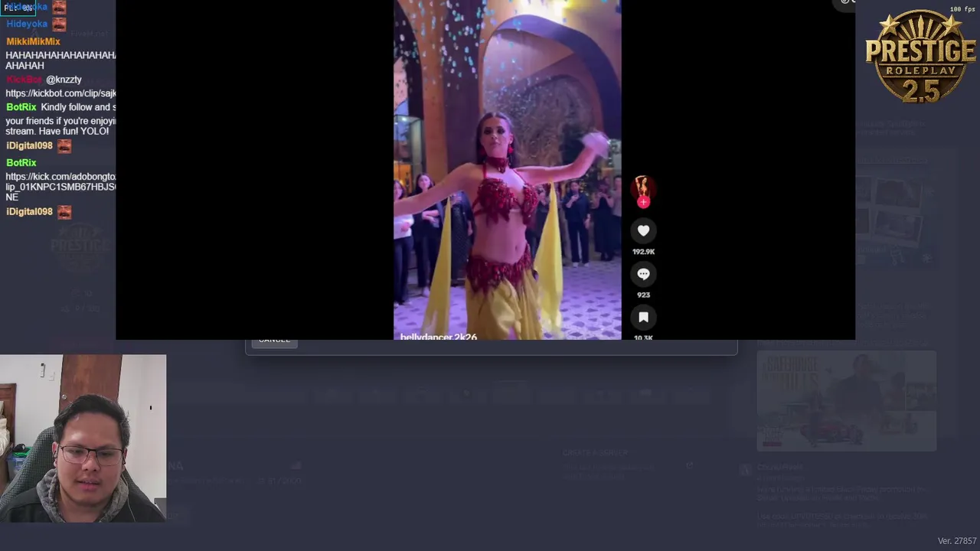Follow the creator using the red plus badge
Image resolution: width=980 pixels, height=551 pixels.
pos(643,202)
